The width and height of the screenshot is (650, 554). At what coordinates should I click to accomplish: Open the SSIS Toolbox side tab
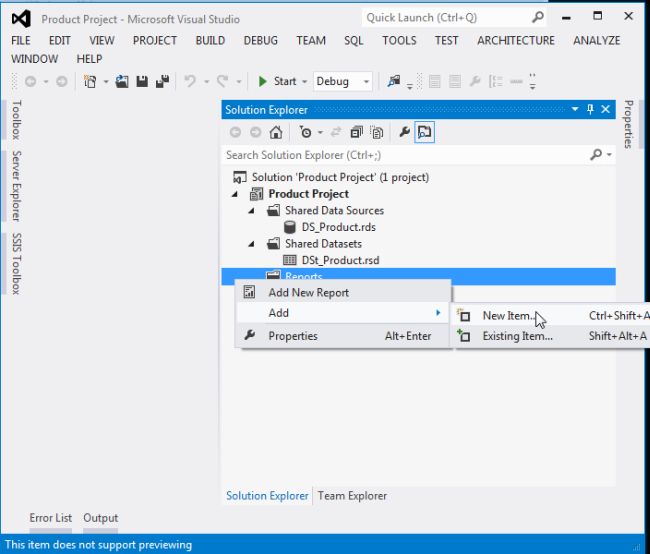[x=16, y=264]
